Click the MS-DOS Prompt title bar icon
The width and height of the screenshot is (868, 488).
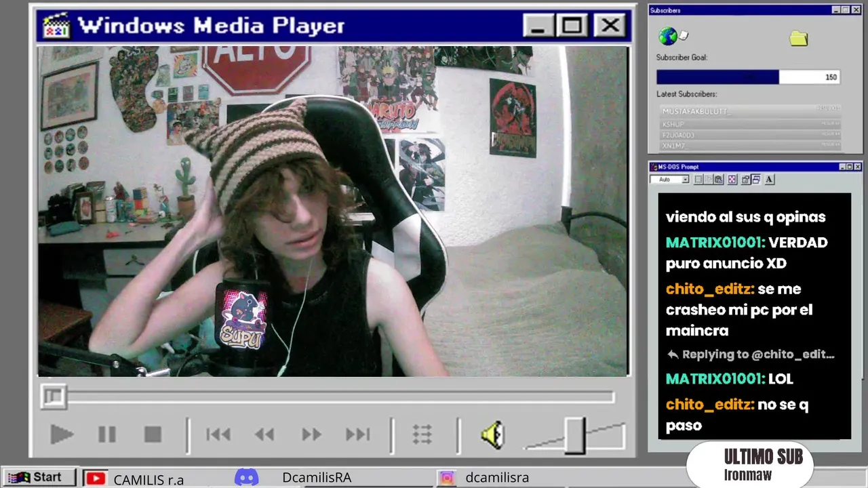[x=654, y=167]
